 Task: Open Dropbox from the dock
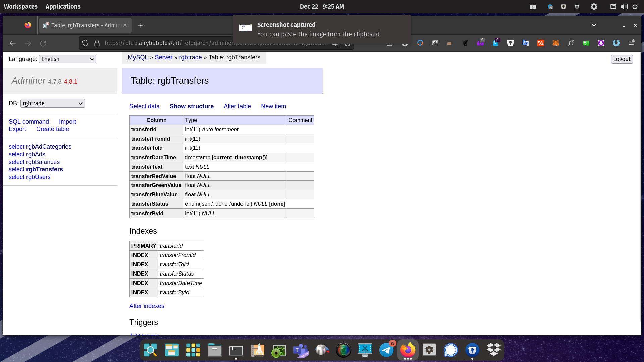494,350
